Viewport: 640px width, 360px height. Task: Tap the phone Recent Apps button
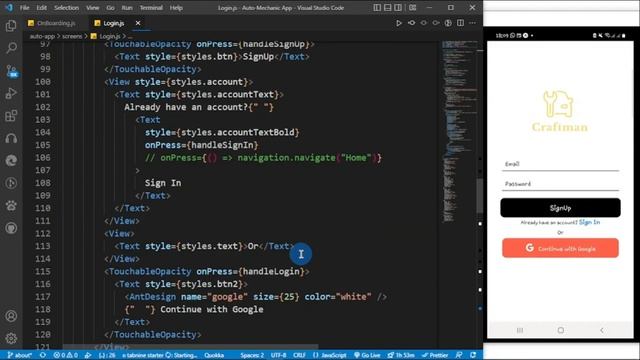tap(520, 330)
